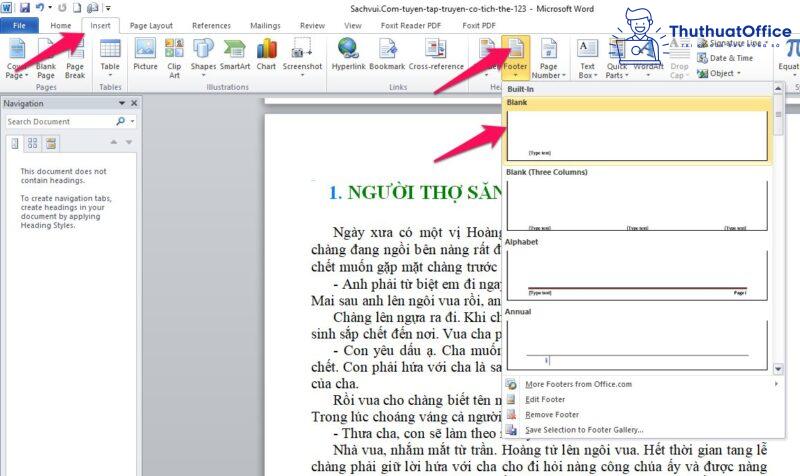This screenshot has width=800, height=476.
Task: Insert Date & Time
Action: coord(726,58)
